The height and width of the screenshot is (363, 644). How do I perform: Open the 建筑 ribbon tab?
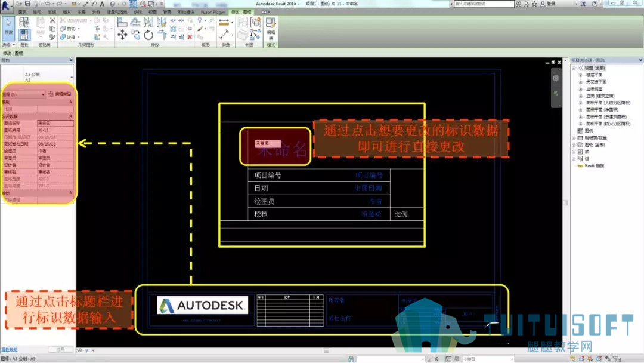coord(23,12)
